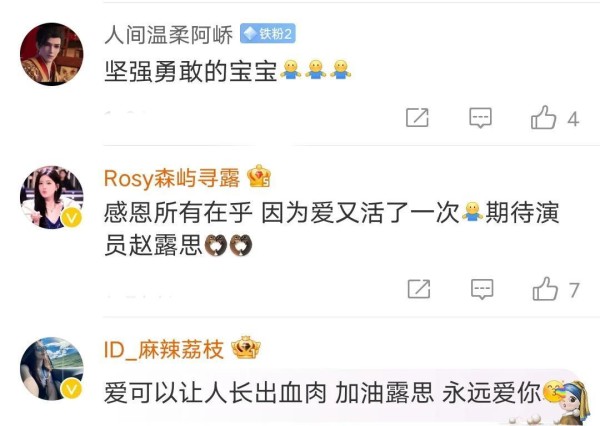600x426 pixels.
Task: Tap like count 7 on second comment
Action: tap(574, 290)
